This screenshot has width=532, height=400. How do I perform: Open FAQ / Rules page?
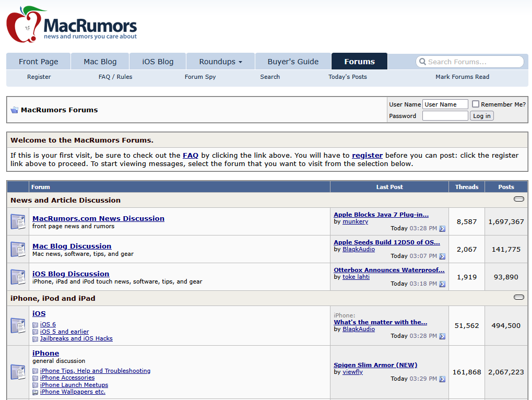pos(115,77)
